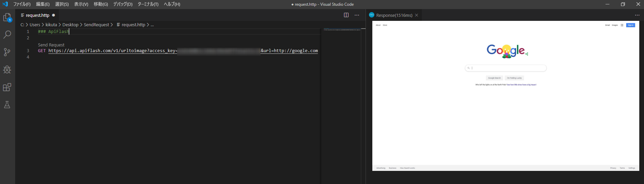The height and width of the screenshot is (184, 644).
Task: Click the Gmail link in response image
Action: (607, 25)
